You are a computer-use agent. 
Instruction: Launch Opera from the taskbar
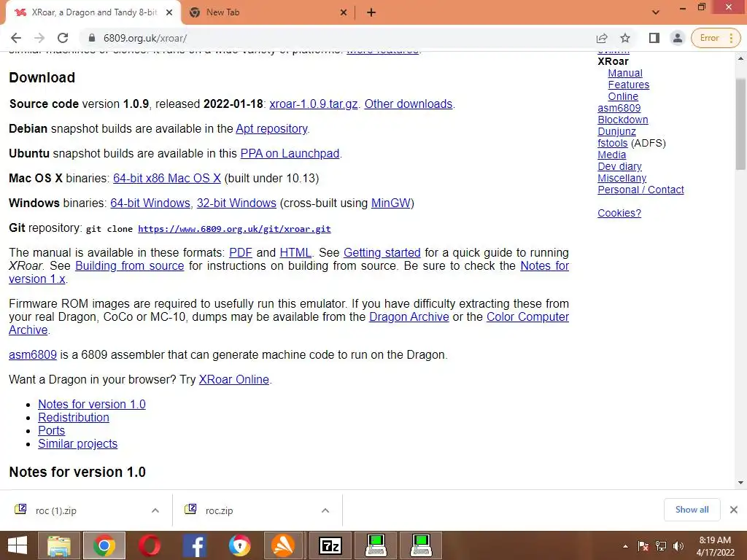pos(150,545)
